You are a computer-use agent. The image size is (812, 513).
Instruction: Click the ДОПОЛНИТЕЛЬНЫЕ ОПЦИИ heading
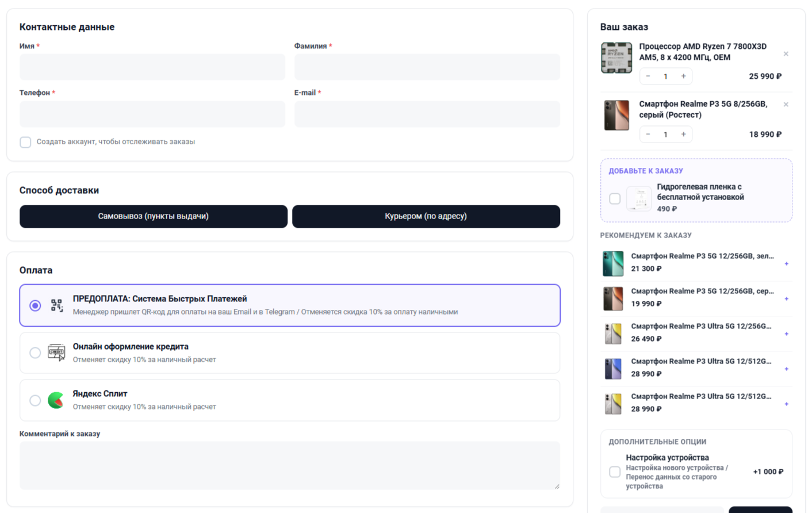coord(657,442)
